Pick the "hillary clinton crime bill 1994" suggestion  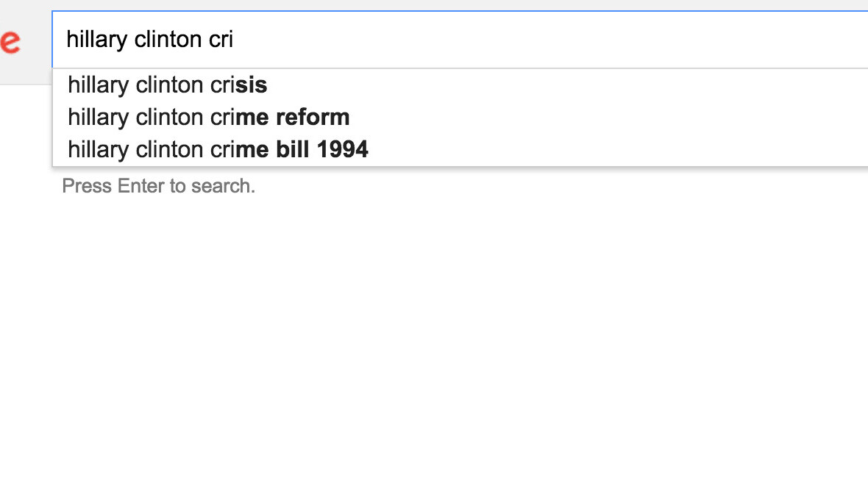click(218, 150)
